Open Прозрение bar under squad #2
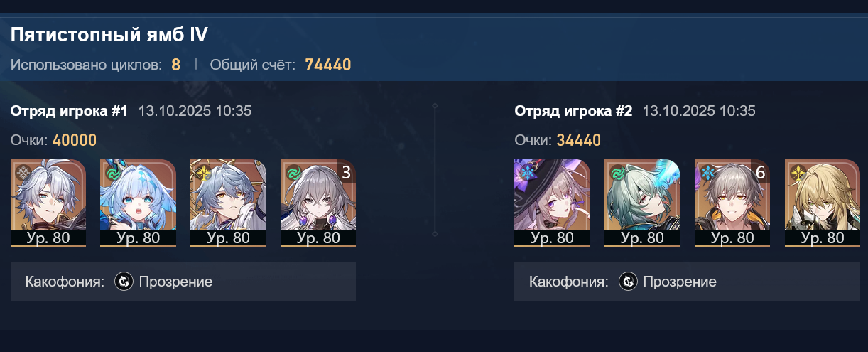Viewport: 868px width, 352px height. pos(687,282)
